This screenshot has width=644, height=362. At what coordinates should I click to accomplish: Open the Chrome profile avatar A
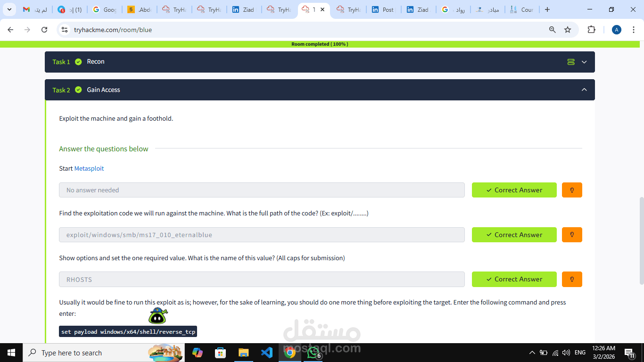tap(616, 30)
